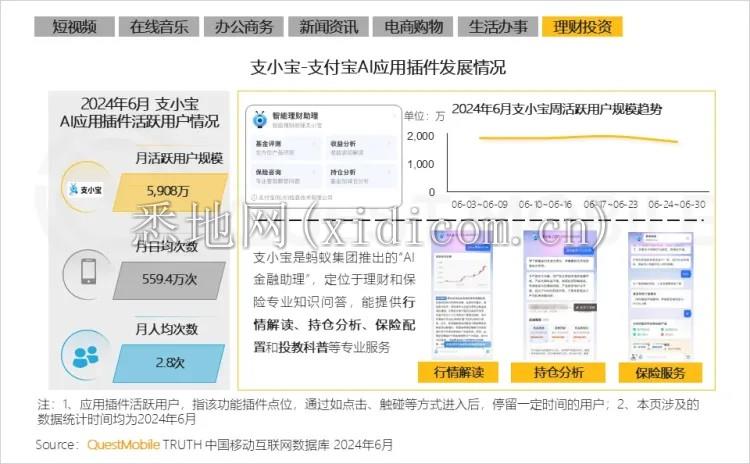
Task: Click the yellow weekly active users trend line
Action: click(x=578, y=139)
